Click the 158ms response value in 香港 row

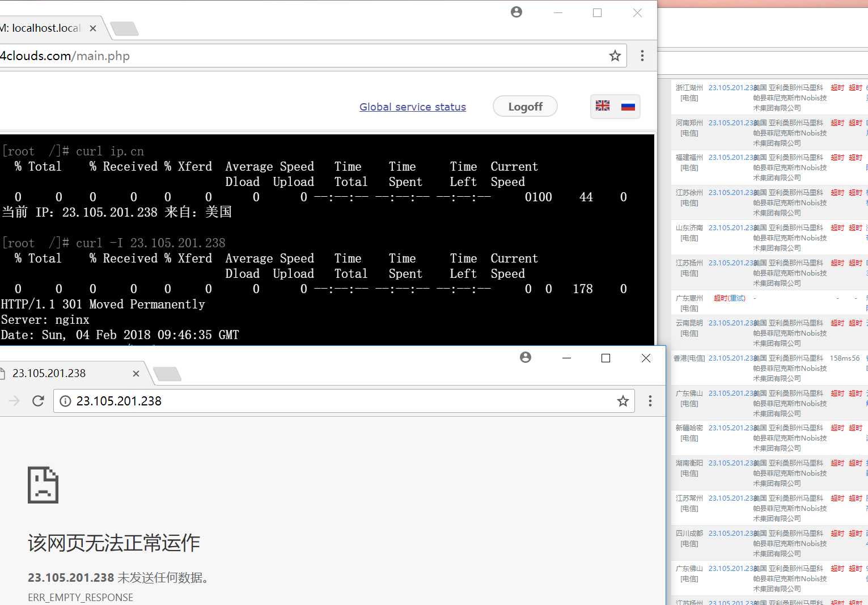click(840, 358)
